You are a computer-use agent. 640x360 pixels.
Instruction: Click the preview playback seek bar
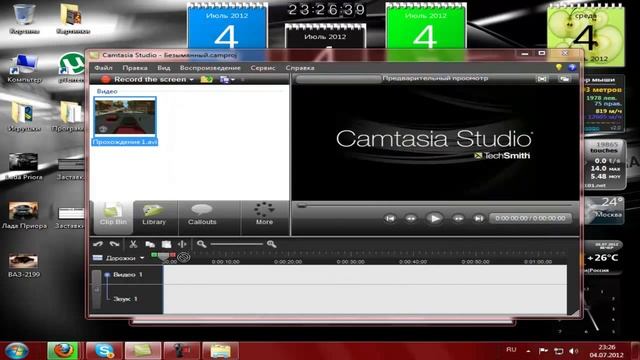[435, 205]
